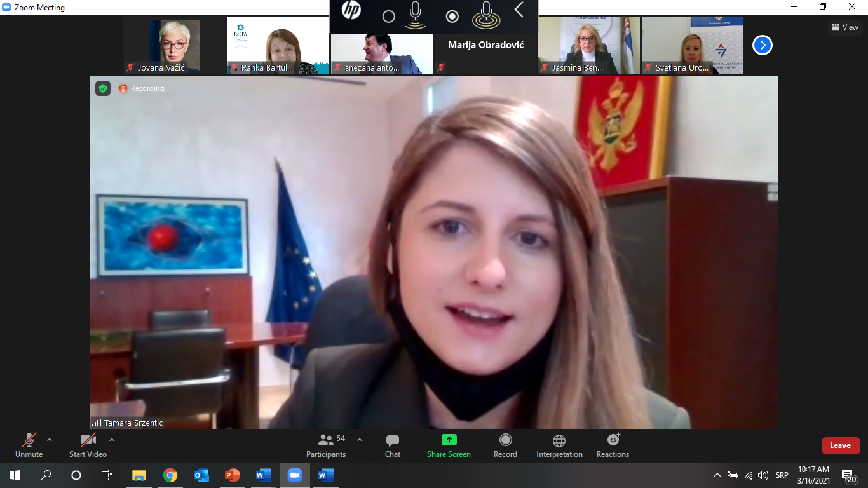Open Reactions emoji menu
Viewport: 868px width, 488px height.
click(613, 445)
